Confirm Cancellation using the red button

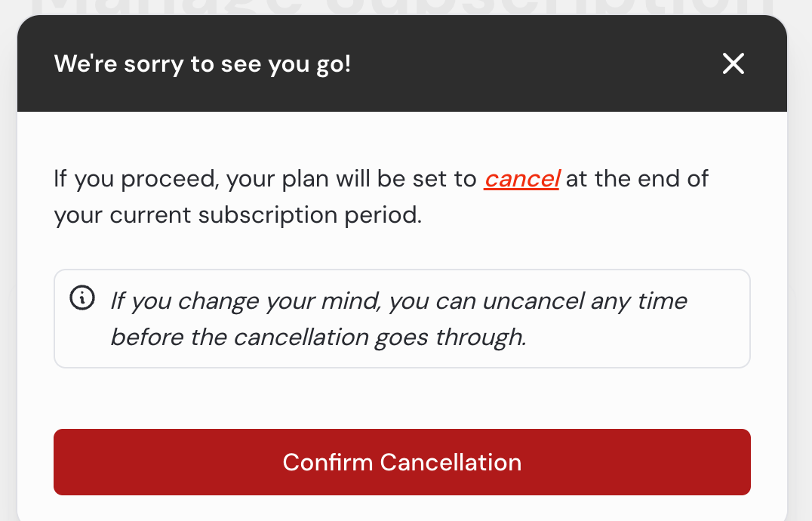pos(402,462)
